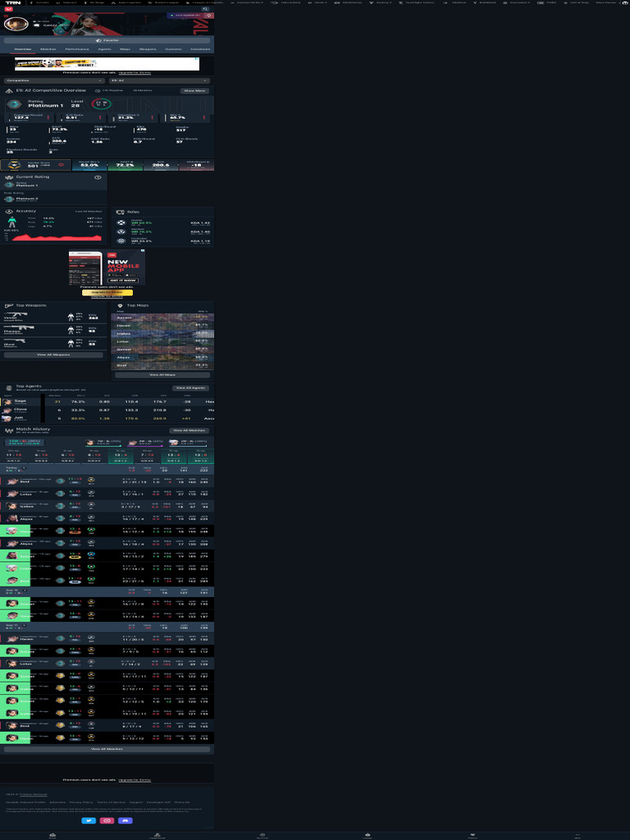Click the Ghost weapon image

(15, 340)
